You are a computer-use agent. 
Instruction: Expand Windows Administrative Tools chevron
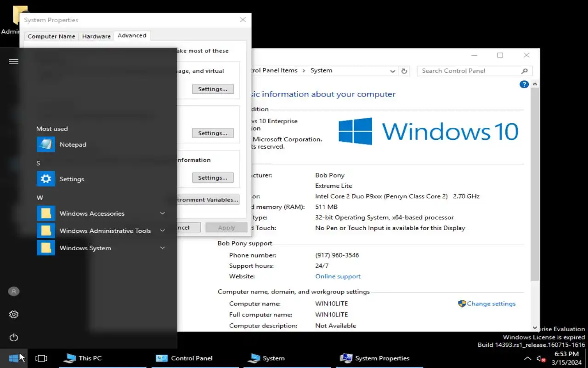pyautogui.click(x=162, y=230)
